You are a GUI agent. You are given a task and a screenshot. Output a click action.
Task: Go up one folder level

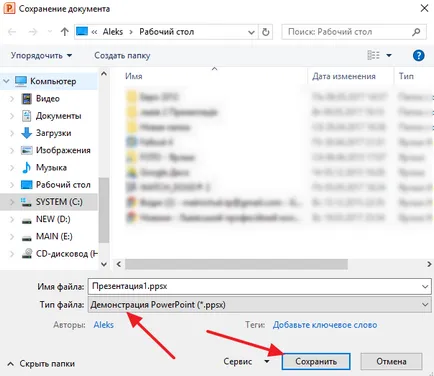click(64, 32)
